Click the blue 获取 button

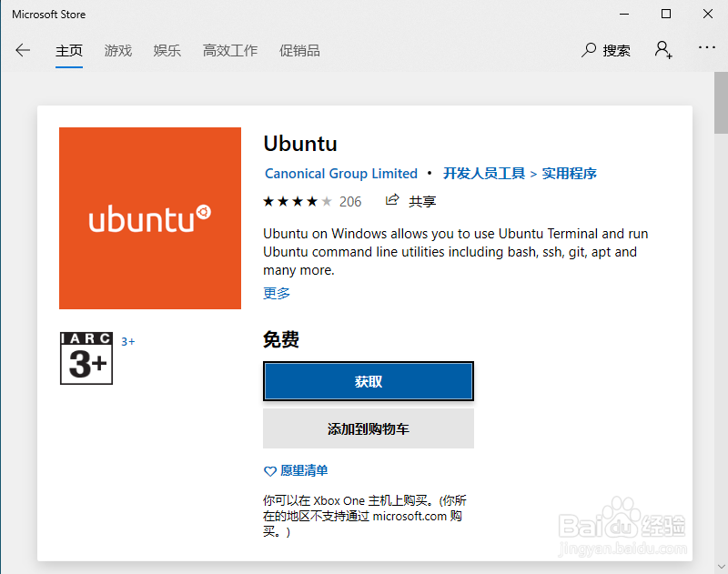tap(369, 381)
